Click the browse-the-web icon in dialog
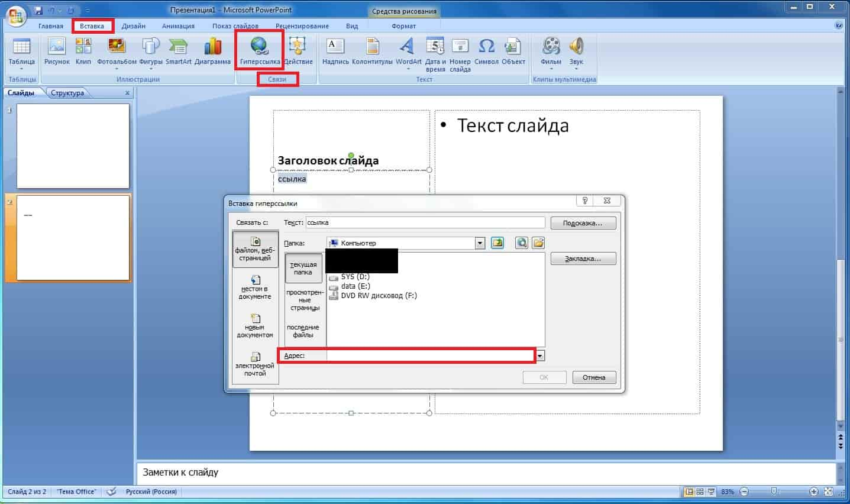Screen dimensions: 850x504 pos(521,243)
